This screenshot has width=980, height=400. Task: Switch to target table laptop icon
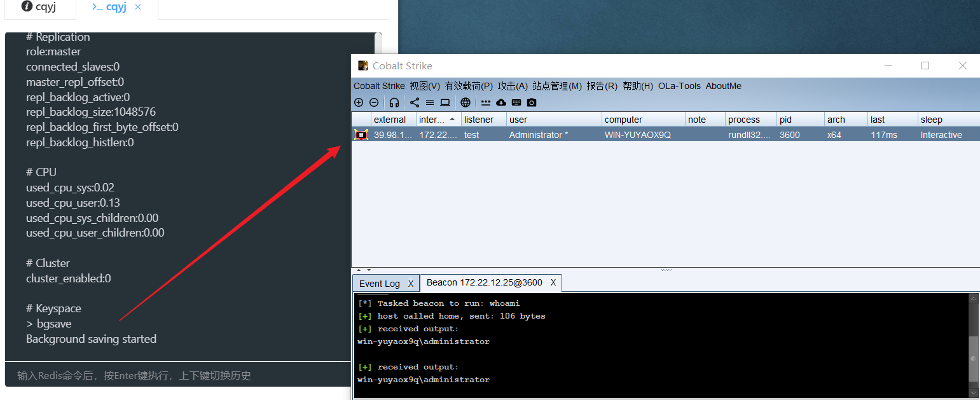pyautogui.click(x=445, y=102)
